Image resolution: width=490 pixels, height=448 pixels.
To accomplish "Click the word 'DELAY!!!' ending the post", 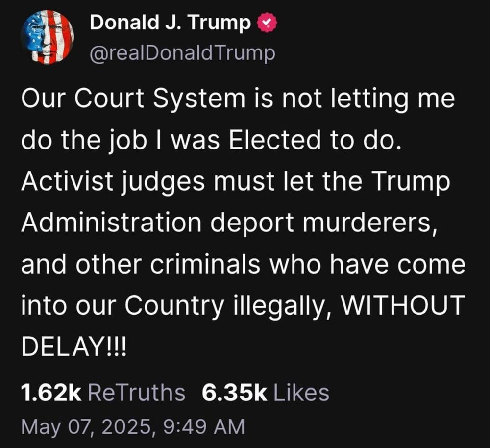I will coord(74,346).
